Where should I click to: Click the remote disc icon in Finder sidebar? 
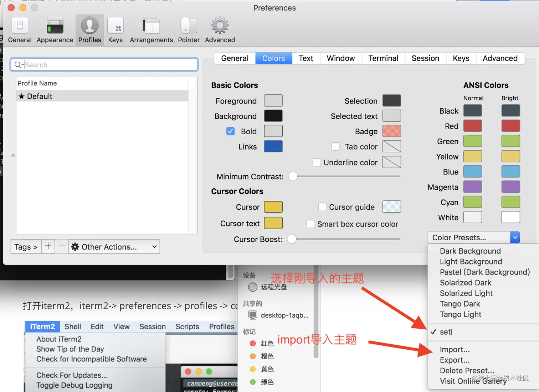(253, 287)
